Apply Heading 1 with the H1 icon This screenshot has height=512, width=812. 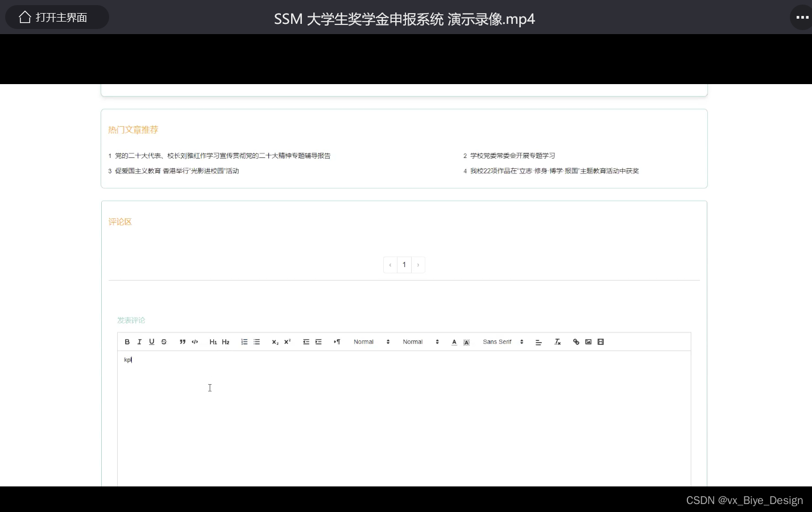pos(213,342)
